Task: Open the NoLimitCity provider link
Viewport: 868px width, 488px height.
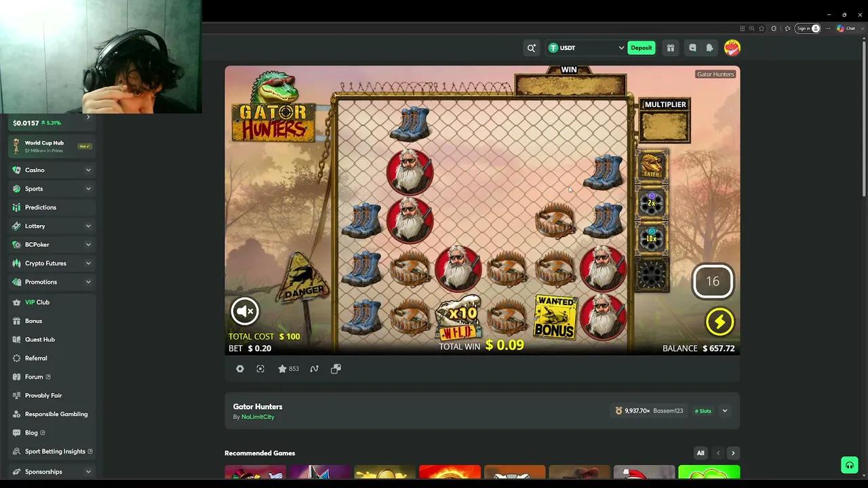Action: (258, 417)
